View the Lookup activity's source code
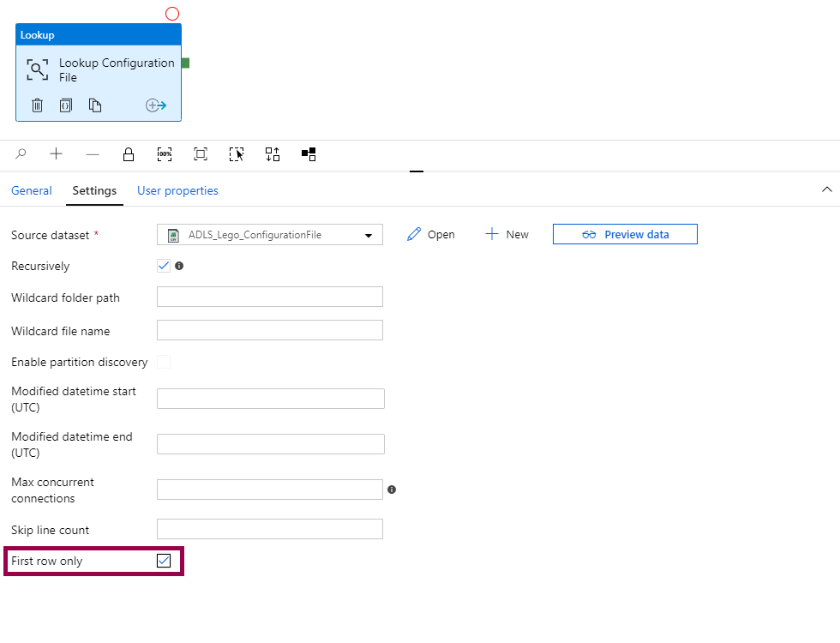Image resolution: width=840 pixels, height=643 pixels. click(x=66, y=105)
